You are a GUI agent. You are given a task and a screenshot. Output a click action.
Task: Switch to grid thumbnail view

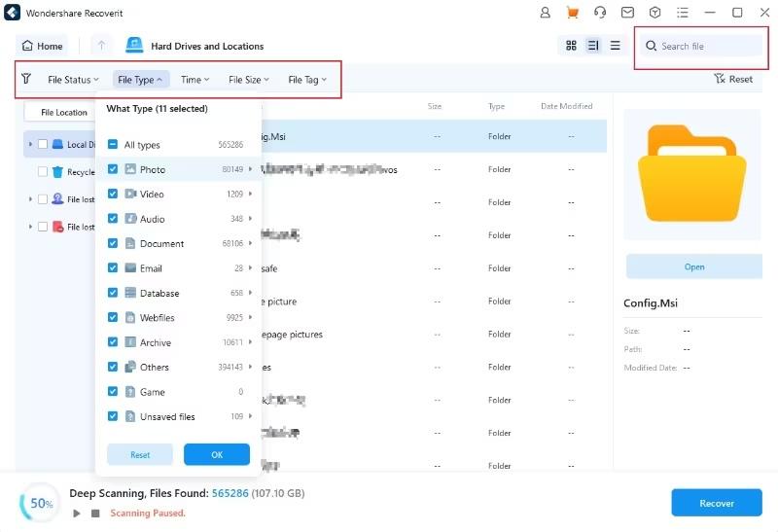(571, 46)
